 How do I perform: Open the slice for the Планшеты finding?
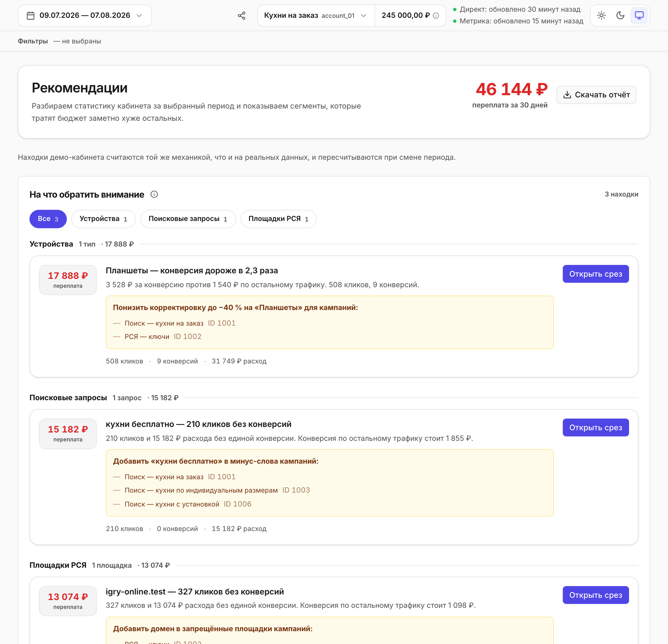click(x=596, y=274)
